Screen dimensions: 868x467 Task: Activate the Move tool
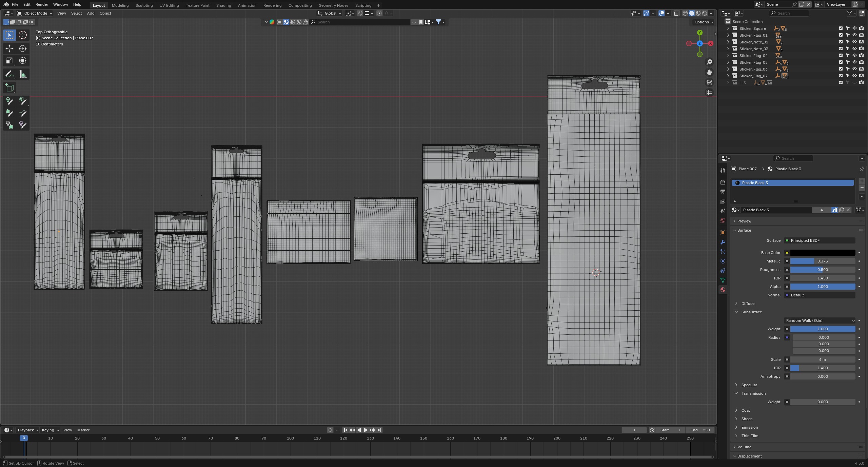pyautogui.click(x=9, y=48)
